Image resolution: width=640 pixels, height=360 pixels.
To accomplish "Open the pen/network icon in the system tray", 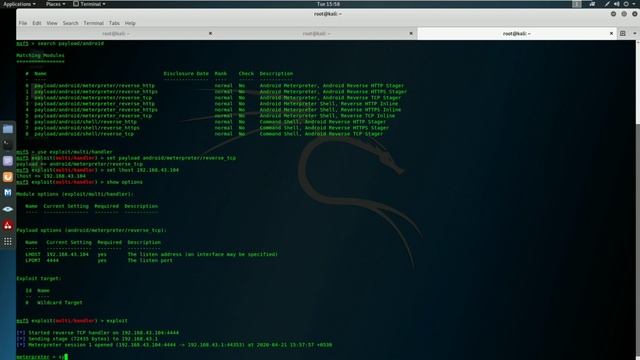I will 608,4.
